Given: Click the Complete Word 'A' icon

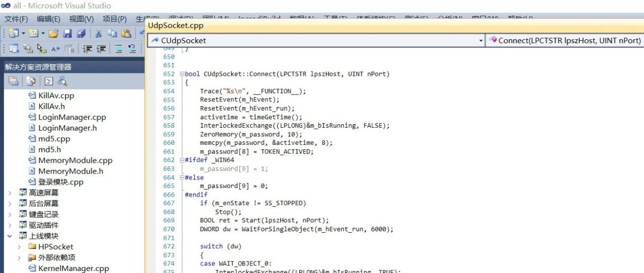Looking at the screenshot, I should 55,49.
